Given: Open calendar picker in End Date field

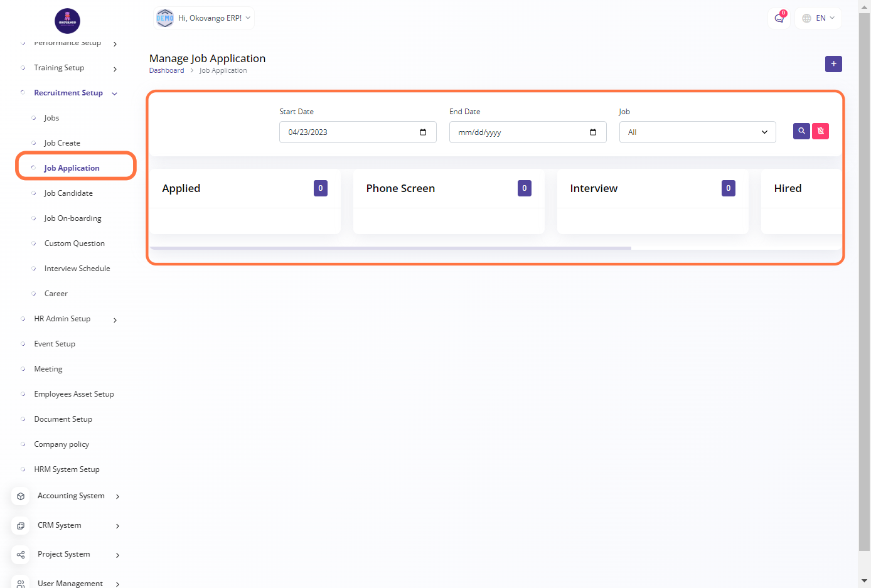Looking at the screenshot, I should click(593, 132).
